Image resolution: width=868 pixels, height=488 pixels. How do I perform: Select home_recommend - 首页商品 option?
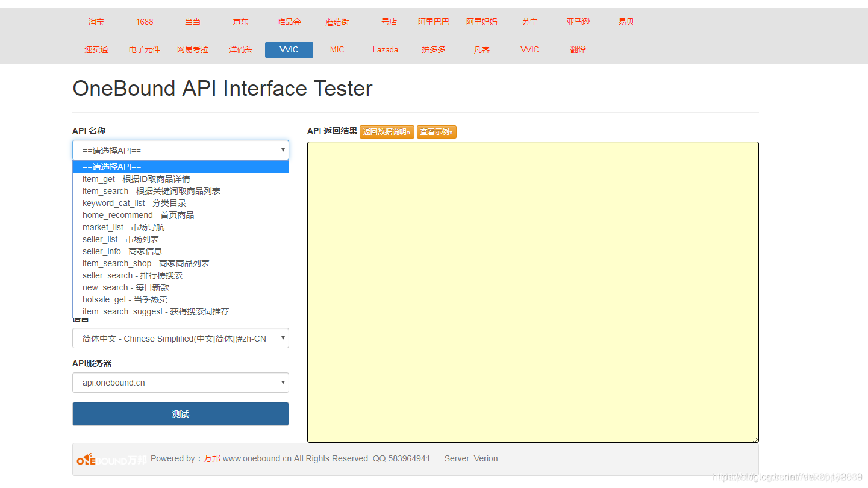pos(181,215)
